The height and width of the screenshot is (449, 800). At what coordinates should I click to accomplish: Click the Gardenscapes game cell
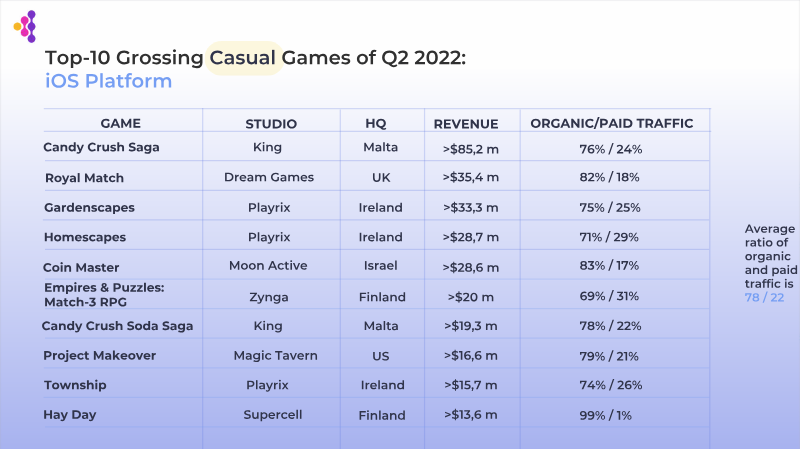coord(89,208)
